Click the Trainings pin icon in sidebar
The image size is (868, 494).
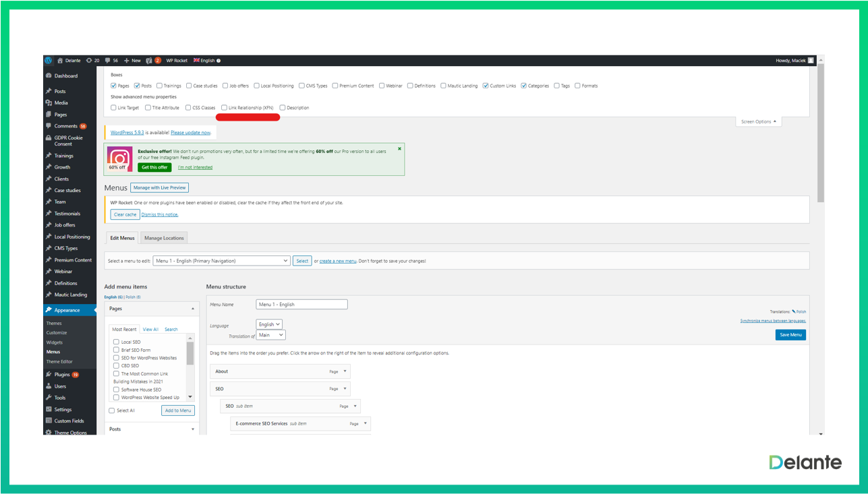point(49,156)
